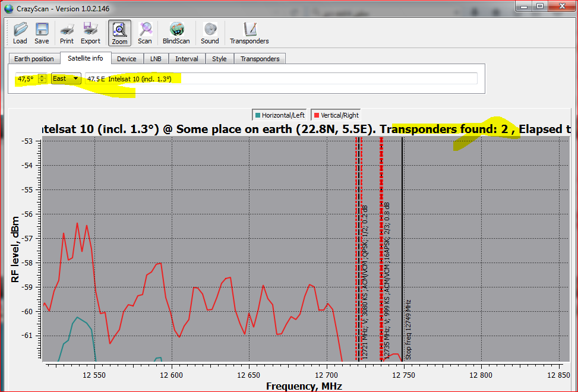Switch to the Interval tab
The height and width of the screenshot is (392, 578).
click(x=187, y=59)
